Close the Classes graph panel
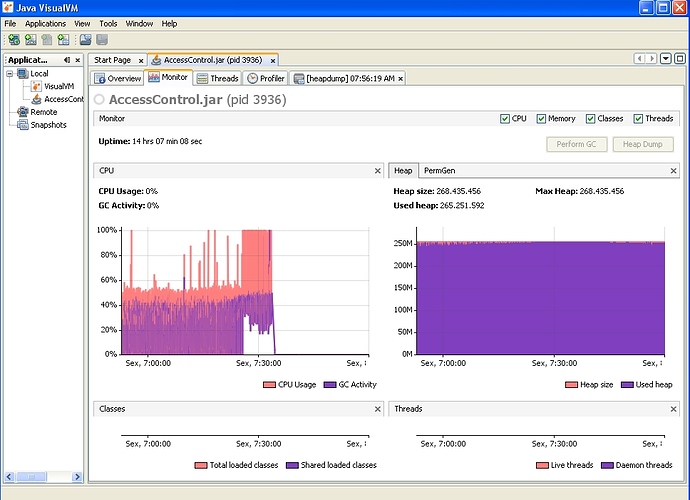This screenshot has height=500, width=690. [x=378, y=409]
